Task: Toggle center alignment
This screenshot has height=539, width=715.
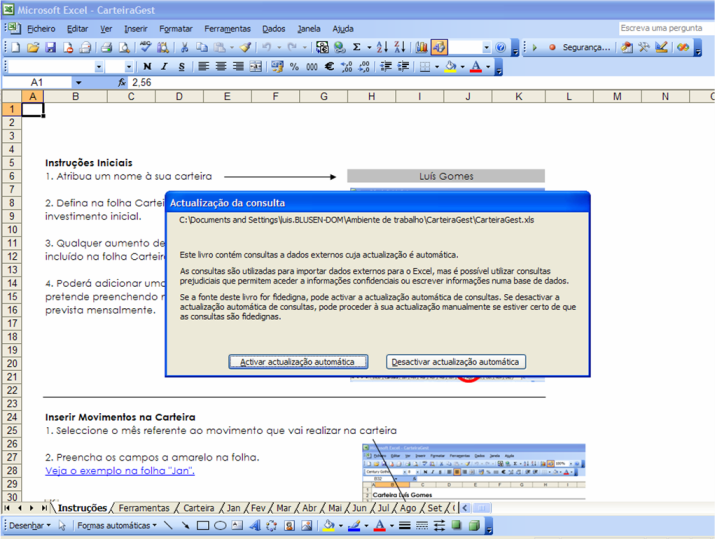Action: (x=221, y=67)
